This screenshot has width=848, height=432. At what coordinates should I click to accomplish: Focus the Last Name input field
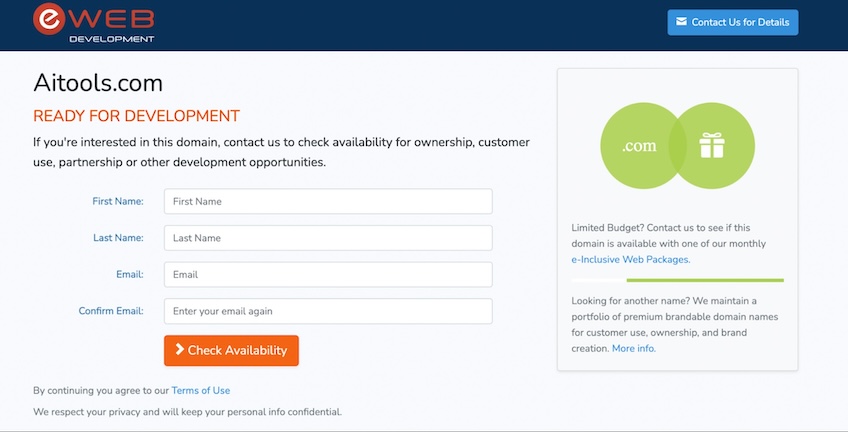[x=328, y=238]
